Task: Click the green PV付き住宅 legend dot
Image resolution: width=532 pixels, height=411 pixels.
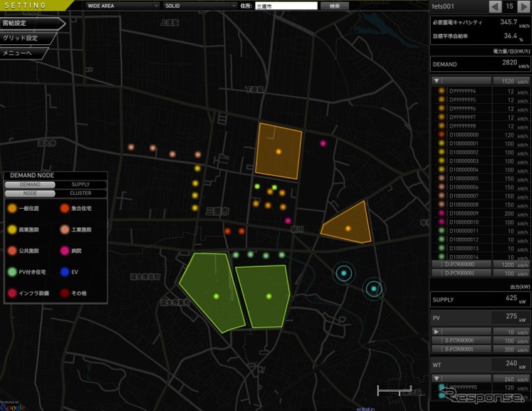Action: tap(12, 272)
